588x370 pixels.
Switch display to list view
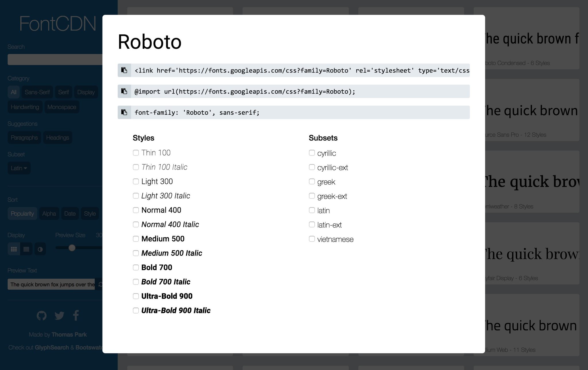click(x=26, y=249)
